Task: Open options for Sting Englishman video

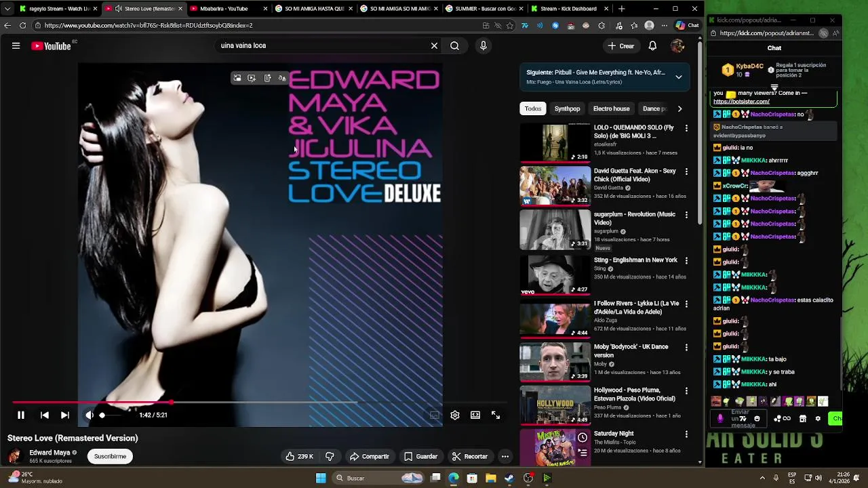Action: point(686,260)
